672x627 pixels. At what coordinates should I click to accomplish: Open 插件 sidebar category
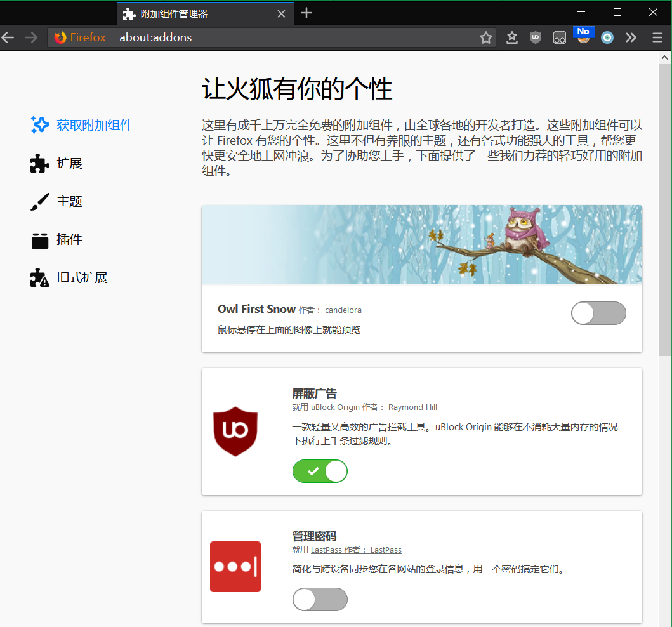(x=56, y=240)
